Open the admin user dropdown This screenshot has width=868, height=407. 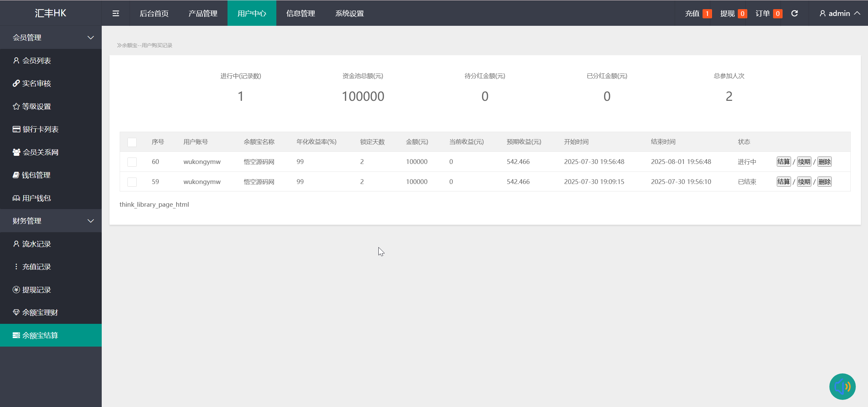[839, 13]
